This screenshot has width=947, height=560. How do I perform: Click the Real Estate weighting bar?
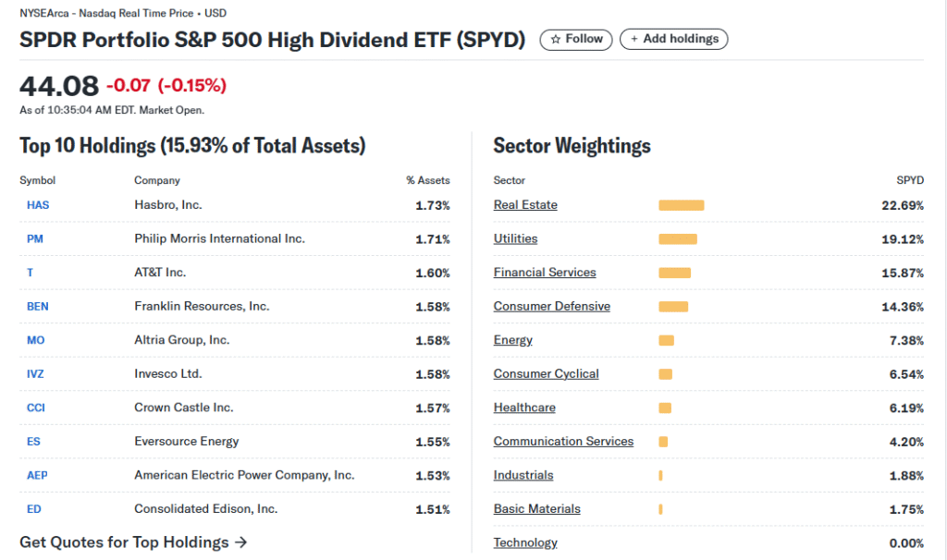tap(681, 205)
